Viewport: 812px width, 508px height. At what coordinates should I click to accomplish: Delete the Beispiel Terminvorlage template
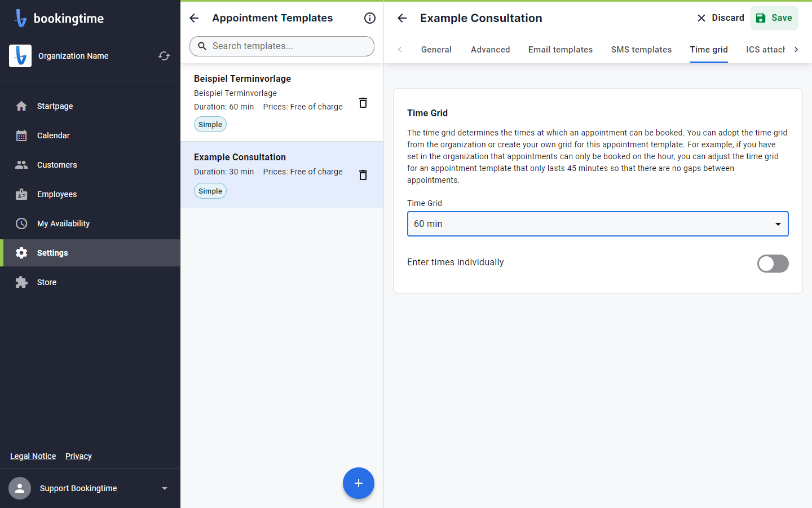tap(363, 103)
